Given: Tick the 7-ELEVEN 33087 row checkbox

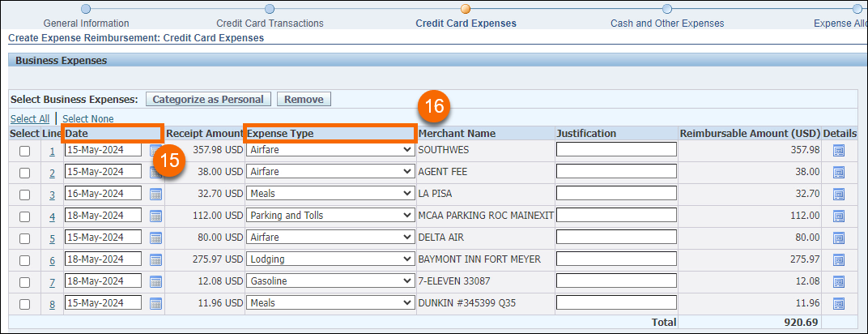Looking at the screenshot, I should pos(25,282).
